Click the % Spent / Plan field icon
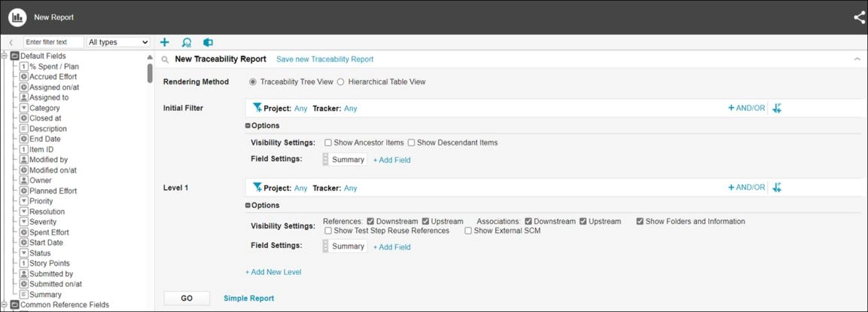The height and width of the screenshot is (312, 868). [x=24, y=66]
